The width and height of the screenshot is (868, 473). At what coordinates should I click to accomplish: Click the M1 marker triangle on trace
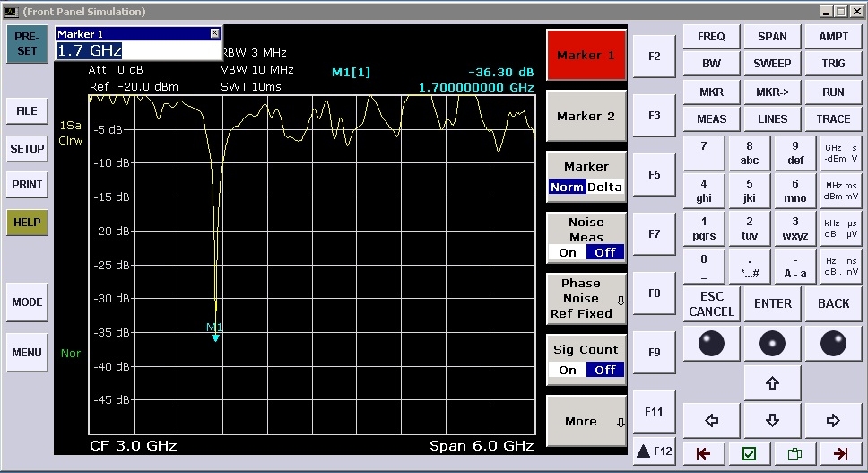click(x=215, y=337)
